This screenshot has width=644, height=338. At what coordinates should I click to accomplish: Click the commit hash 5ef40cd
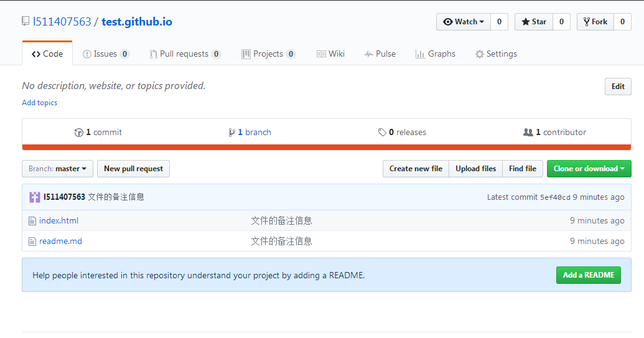555,197
